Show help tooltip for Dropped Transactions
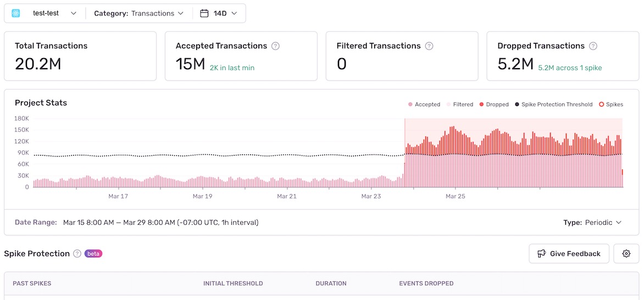644x300 pixels. pyautogui.click(x=593, y=46)
